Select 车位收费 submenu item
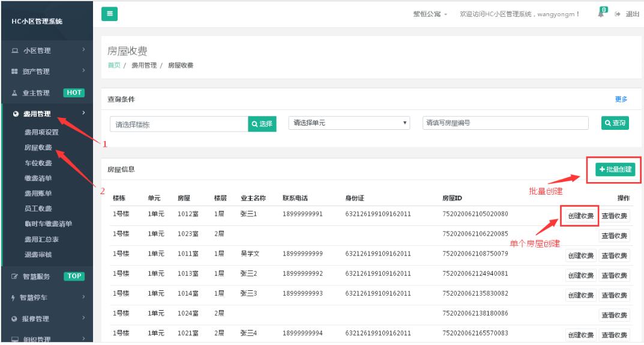The image size is (644, 345). coord(38,163)
